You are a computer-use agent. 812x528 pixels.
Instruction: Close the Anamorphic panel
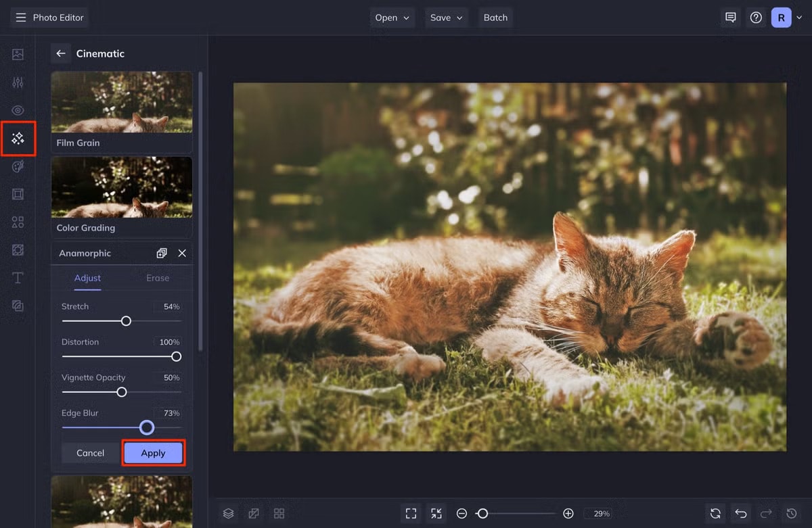coord(182,253)
